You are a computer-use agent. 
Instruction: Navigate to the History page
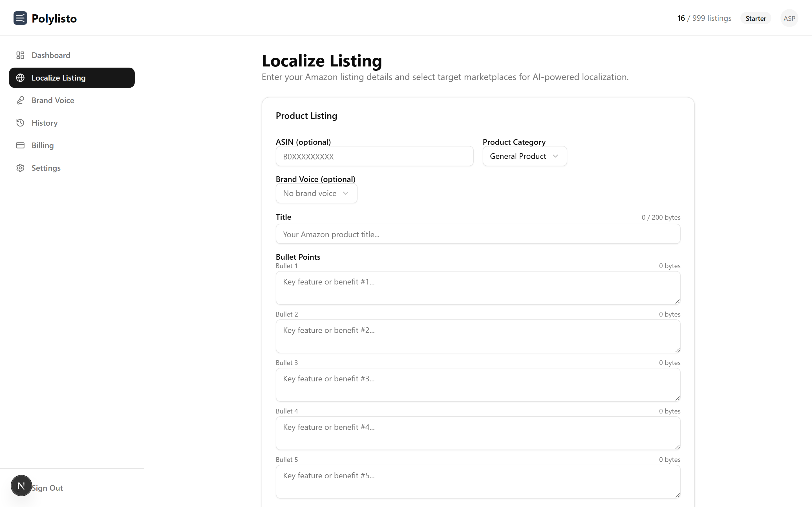click(x=45, y=123)
